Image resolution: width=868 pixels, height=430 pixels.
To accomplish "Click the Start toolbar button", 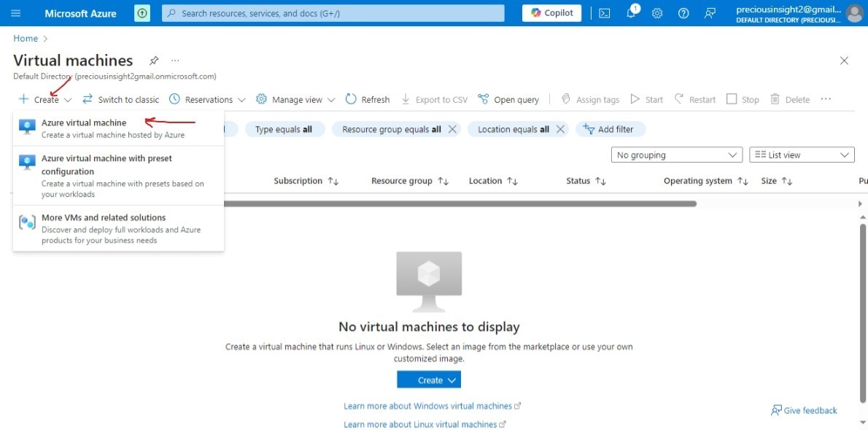I will pos(646,100).
